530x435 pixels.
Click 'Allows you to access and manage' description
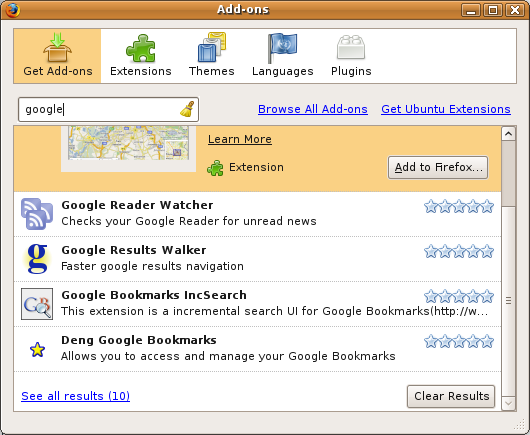(x=228, y=356)
